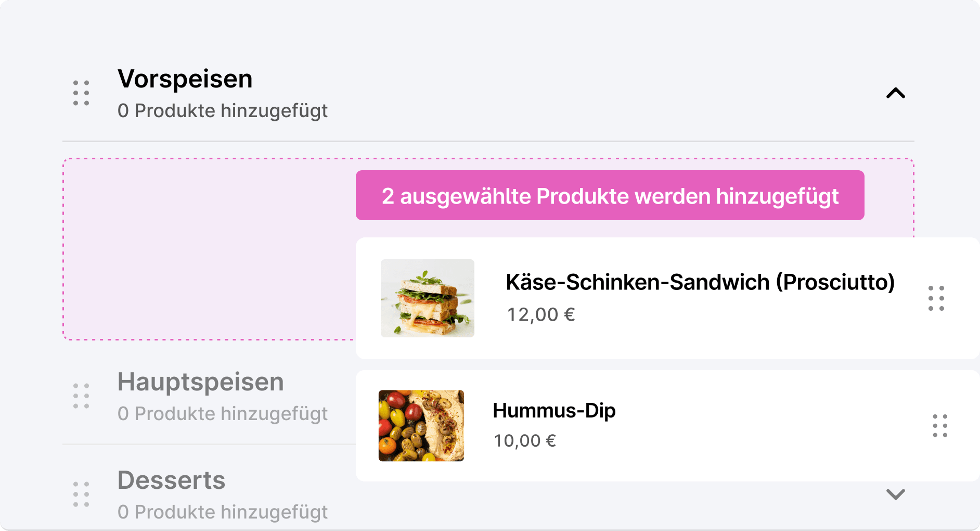Select the Vorspeisen category title
The width and height of the screenshot is (980, 531).
185,79
